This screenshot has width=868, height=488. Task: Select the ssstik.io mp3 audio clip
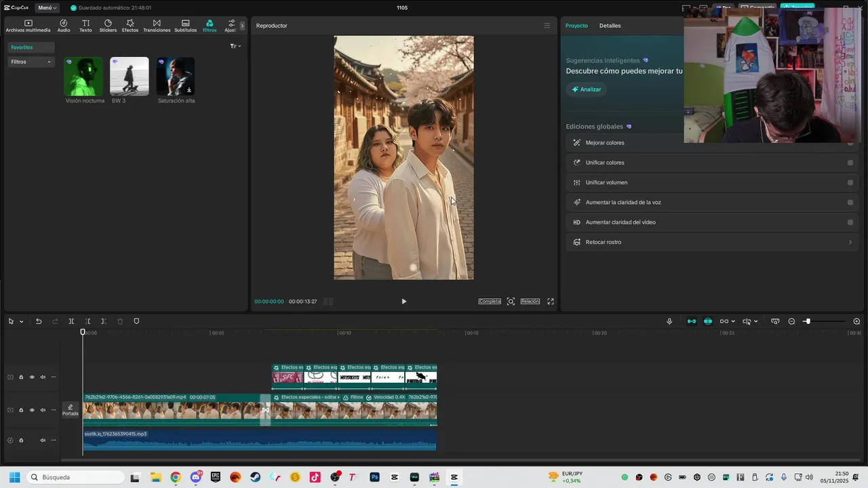(260, 440)
